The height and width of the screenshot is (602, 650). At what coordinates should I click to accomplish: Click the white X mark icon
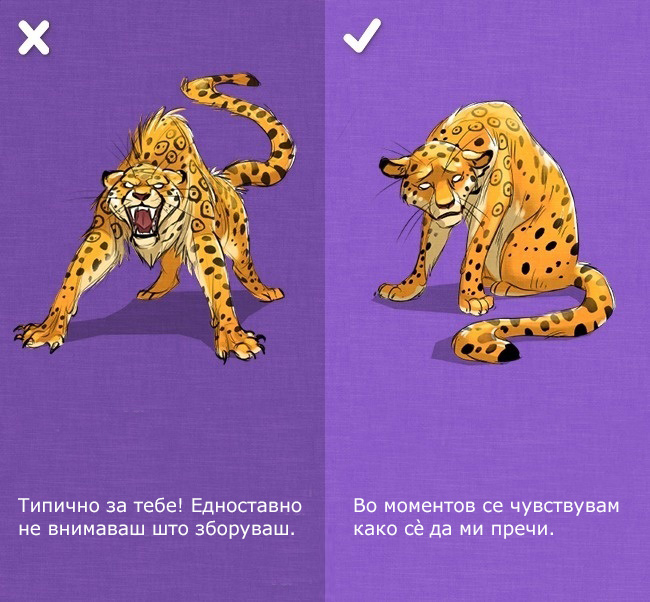pos(34,38)
